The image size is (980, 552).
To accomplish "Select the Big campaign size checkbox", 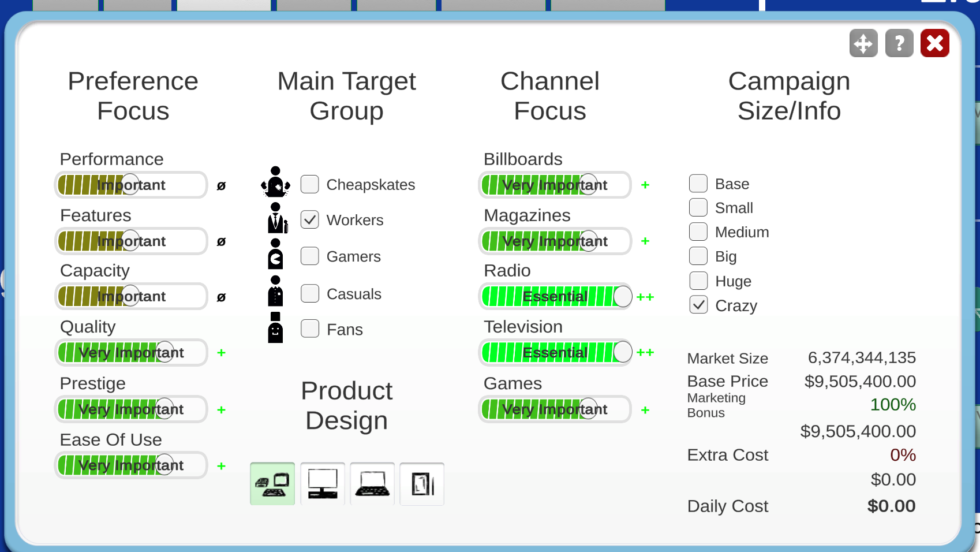I will (698, 256).
